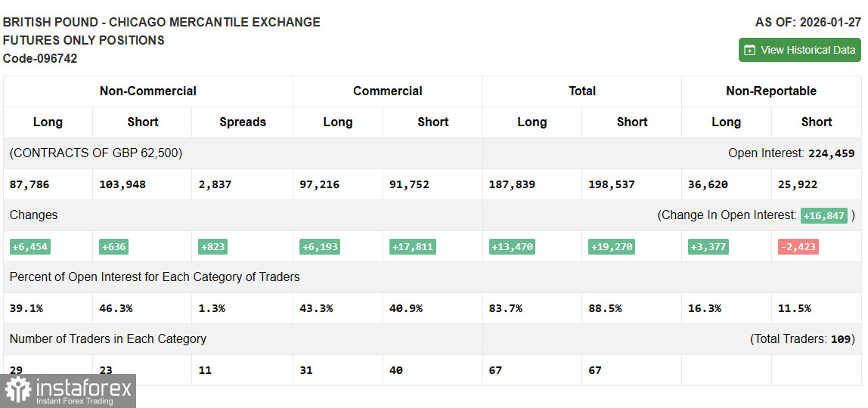Click calendar icon in Historical Data button
This screenshot has height=408, width=868.
[x=749, y=50]
